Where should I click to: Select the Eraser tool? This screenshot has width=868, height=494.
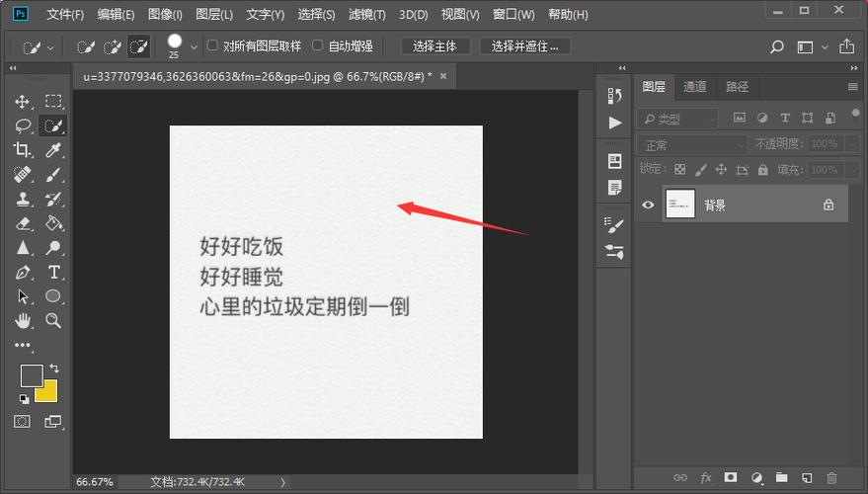23,223
